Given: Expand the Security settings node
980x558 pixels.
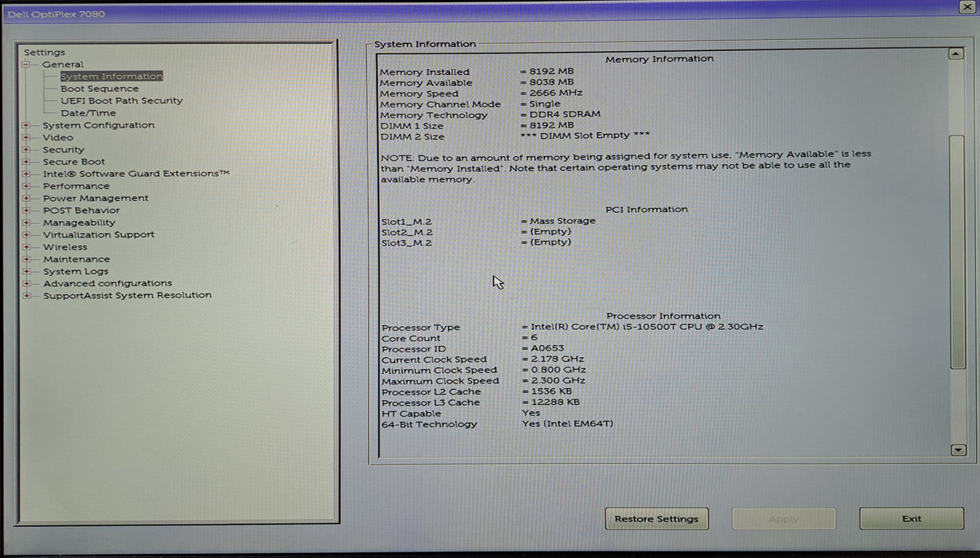Looking at the screenshot, I should point(26,150).
